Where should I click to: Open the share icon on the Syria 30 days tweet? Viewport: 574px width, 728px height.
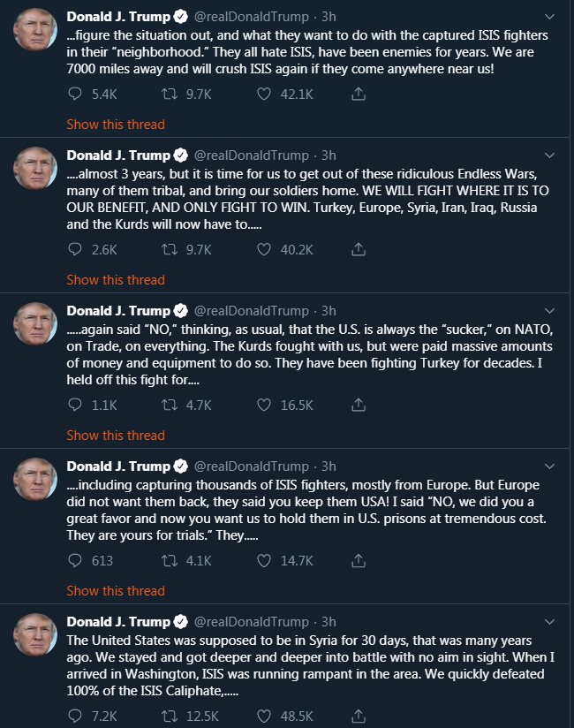coord(358,717)
